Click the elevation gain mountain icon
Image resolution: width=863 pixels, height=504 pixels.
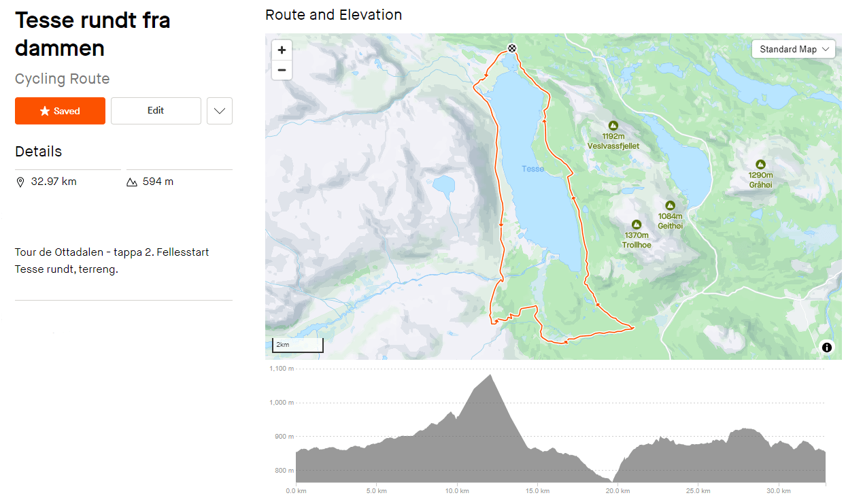tap(132, 182)
